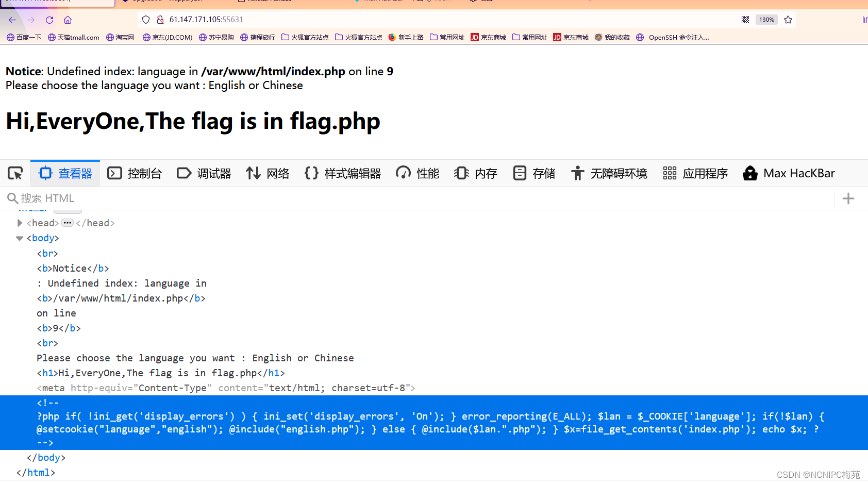The image size is (868, 484).
Task: Select the <b>Notice</b> node in markup
Action: (x=73, y=269)
